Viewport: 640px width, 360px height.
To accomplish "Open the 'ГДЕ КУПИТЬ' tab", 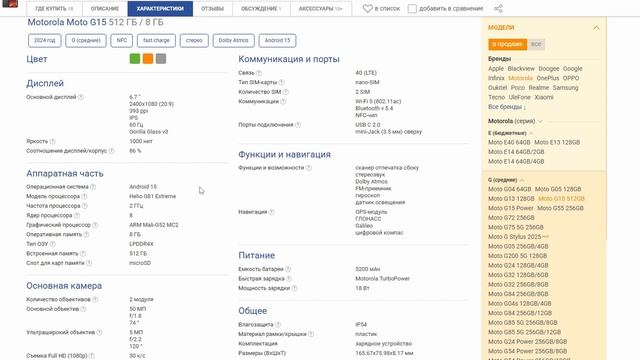I will (54, 9).
